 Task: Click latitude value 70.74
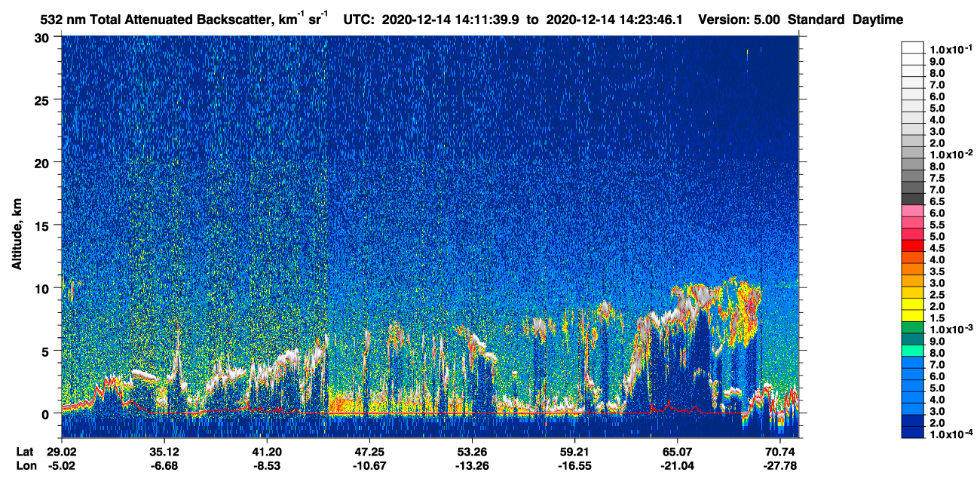point(779,452)
